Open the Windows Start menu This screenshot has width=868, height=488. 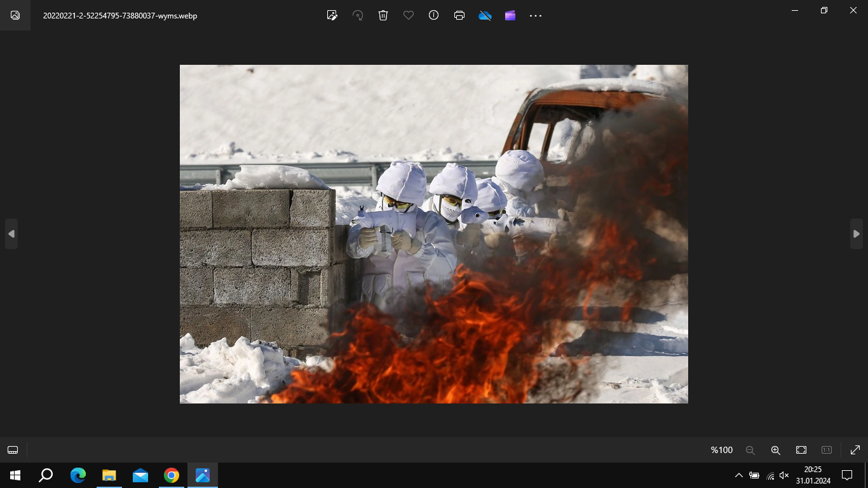point(15,475)
